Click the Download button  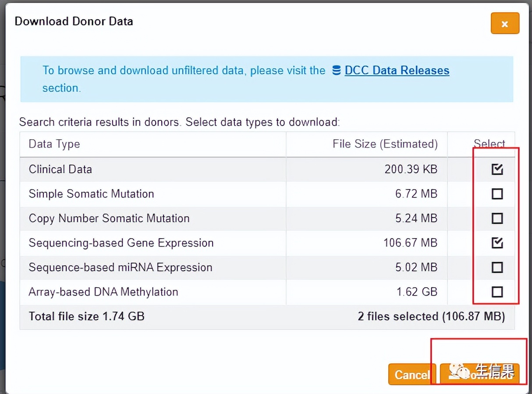480,374
